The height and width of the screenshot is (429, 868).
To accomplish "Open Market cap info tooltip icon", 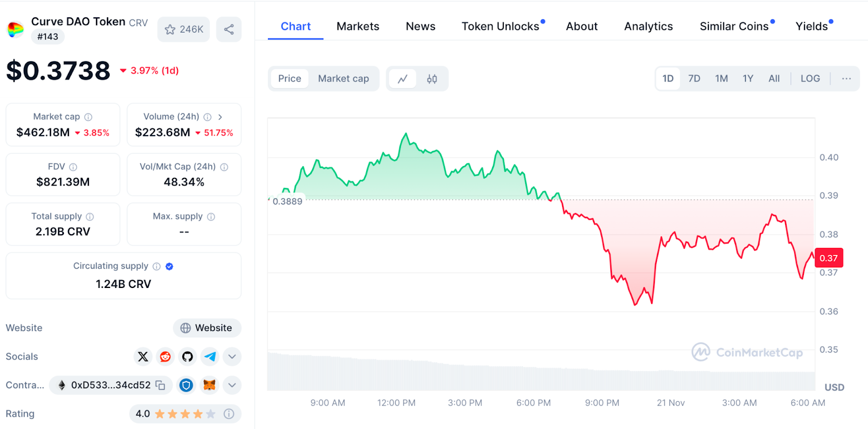I will coord(88,117).
